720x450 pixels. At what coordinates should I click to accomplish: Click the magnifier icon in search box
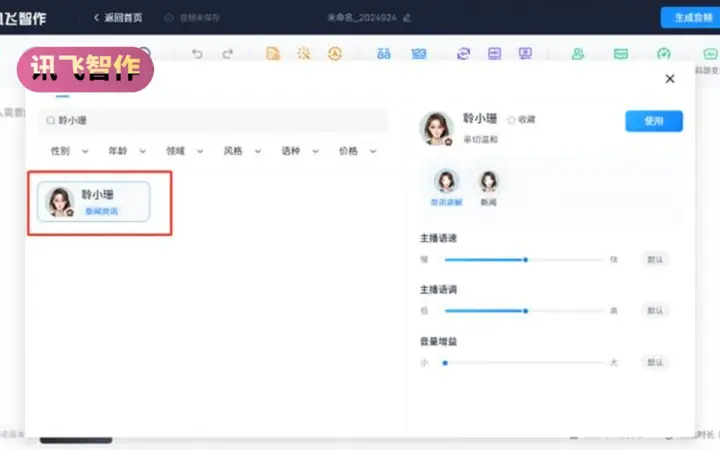51,120
